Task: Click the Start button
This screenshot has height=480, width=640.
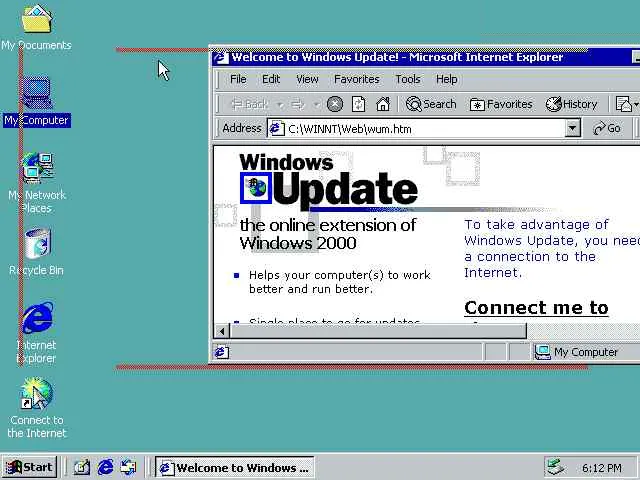Action: pos(30,467)
